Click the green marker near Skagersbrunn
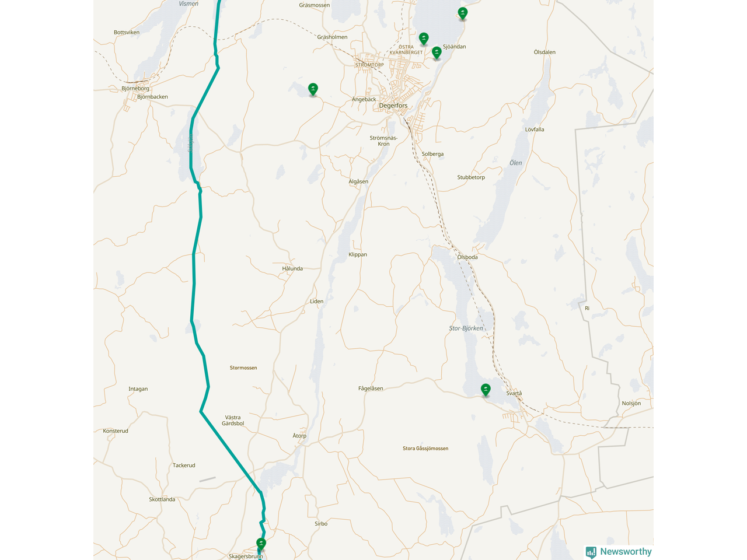The width and height of the screenshot is (747, 560). (261, 544)
